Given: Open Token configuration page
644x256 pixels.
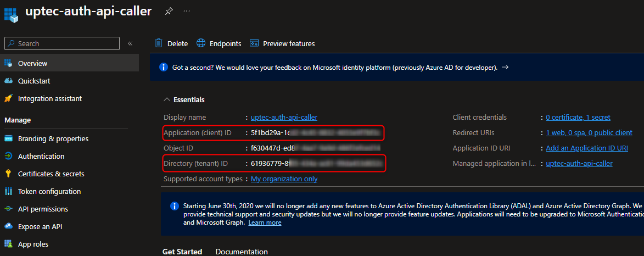Looking at the screenshot, I should click(49, 191).
